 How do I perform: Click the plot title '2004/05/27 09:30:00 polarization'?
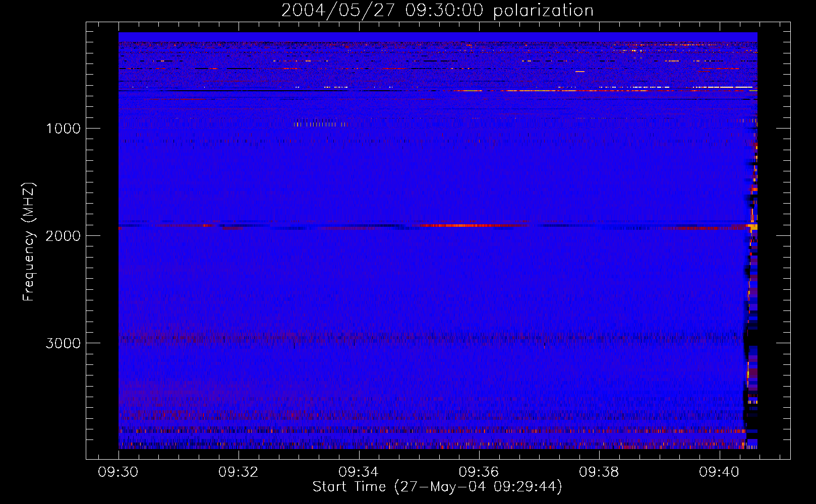(437, 11)
